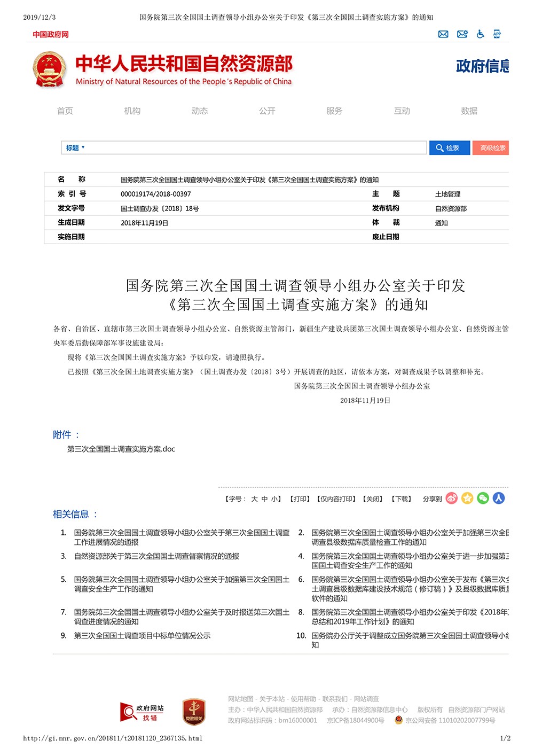Go to 首页 nav item

point(65,111)
